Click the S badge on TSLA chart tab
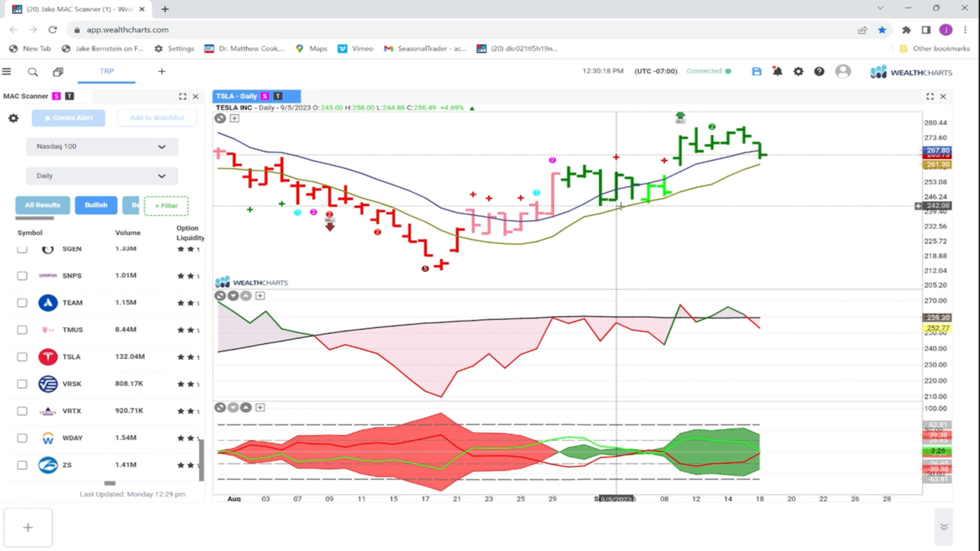The image size is (980, 551). pyautogui.click(x=264, y=96)
